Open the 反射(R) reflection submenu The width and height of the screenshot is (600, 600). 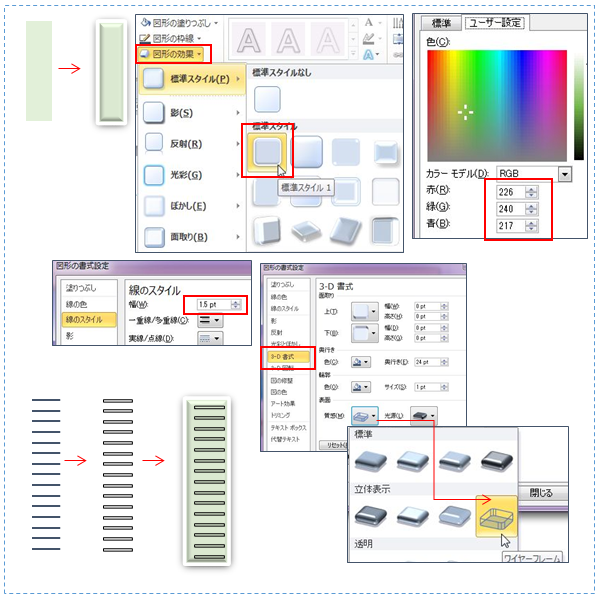192,144
